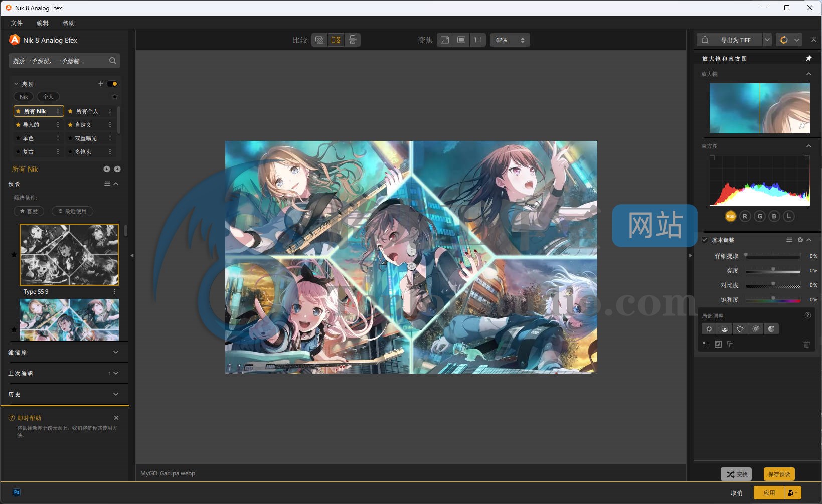Image resolution: width=822 pixels, height=504 pixels.
Task: Click the 亮度 brightness slider
Action: click(x=773, y=271)
